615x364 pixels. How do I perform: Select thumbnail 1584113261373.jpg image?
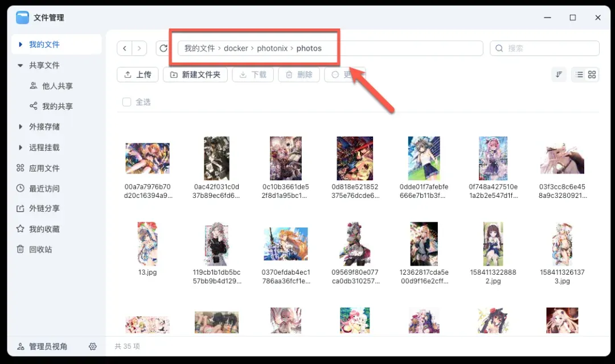click(x=562, y=244)
